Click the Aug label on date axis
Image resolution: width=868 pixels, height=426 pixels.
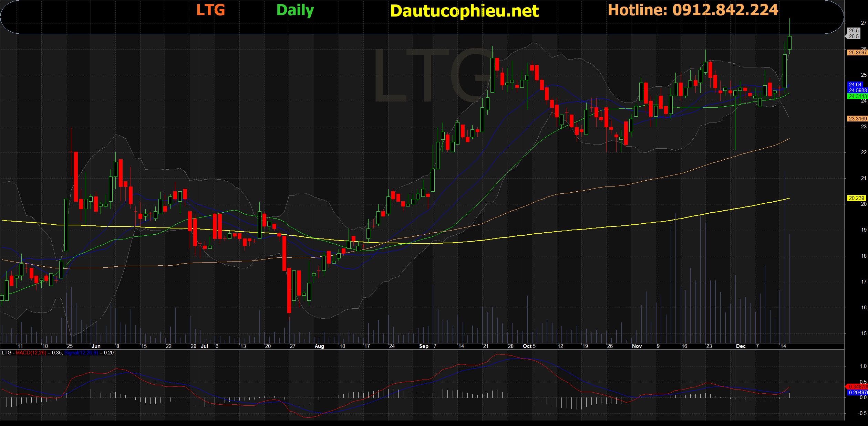319,346
